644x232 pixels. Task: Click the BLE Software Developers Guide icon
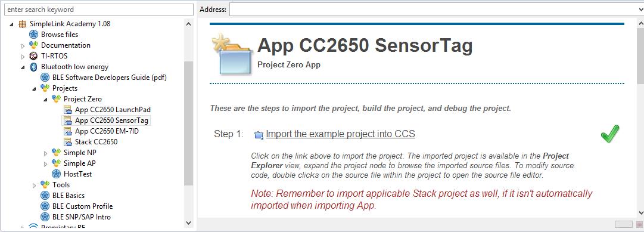(x=45, y=78)
